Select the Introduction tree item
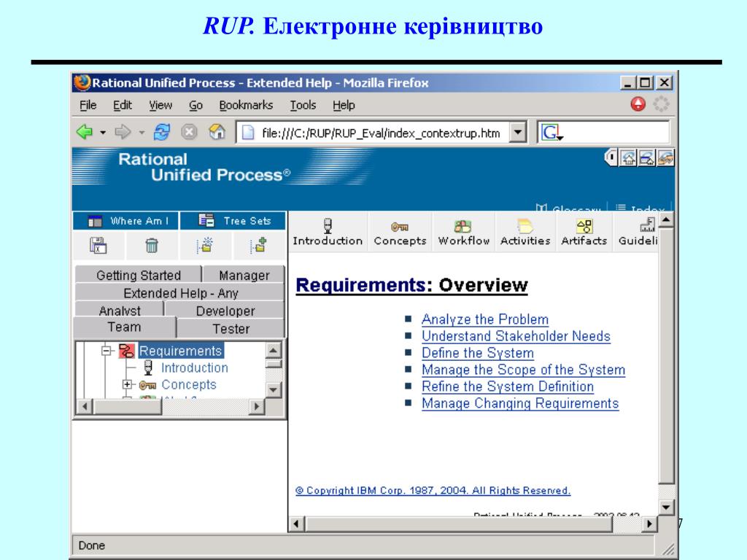The height and width of the screenshot is (560, 747). [194, 367]
